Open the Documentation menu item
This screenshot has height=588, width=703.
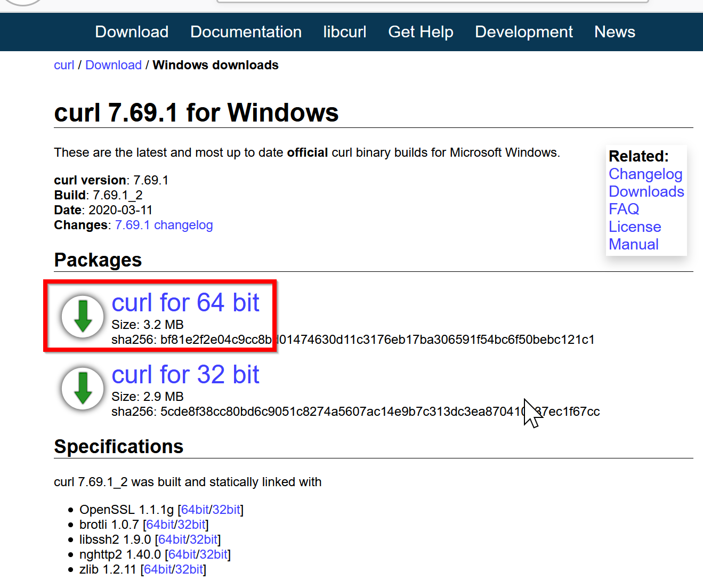click(x=246, y=32)
